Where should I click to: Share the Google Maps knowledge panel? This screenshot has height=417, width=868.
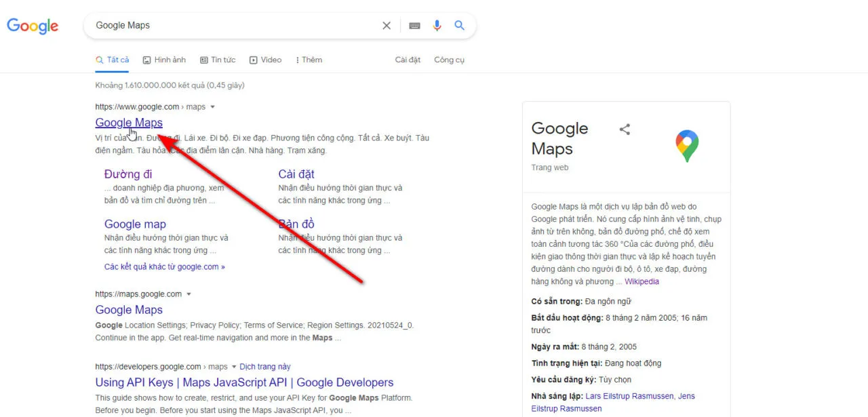click(x=625, y=129)
